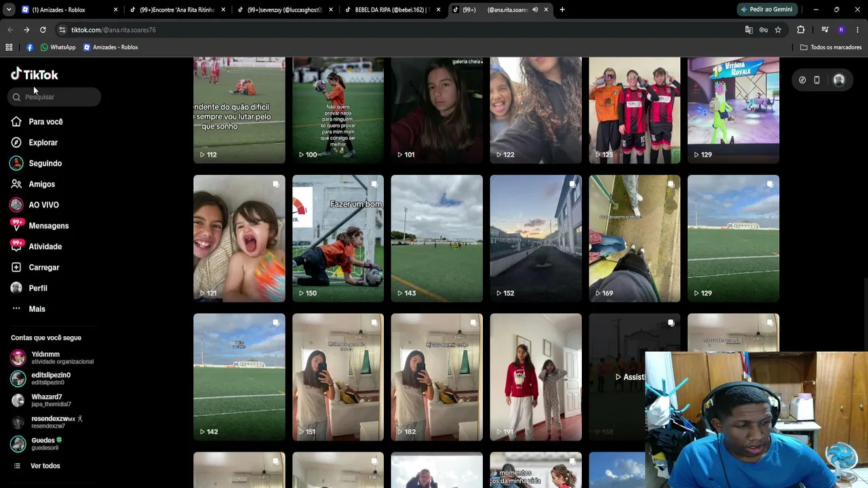Click the Carregar upload plus icon

click(x=16, y=267)
